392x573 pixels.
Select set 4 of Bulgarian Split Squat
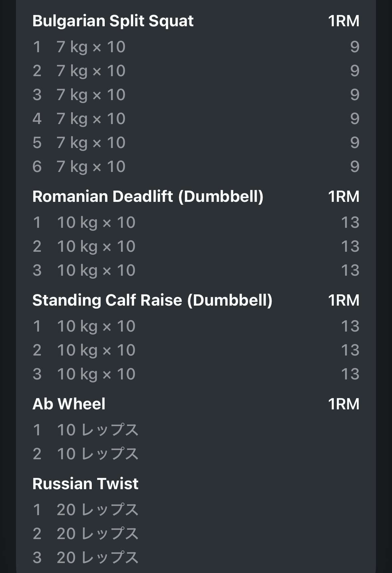coord(91,119)
